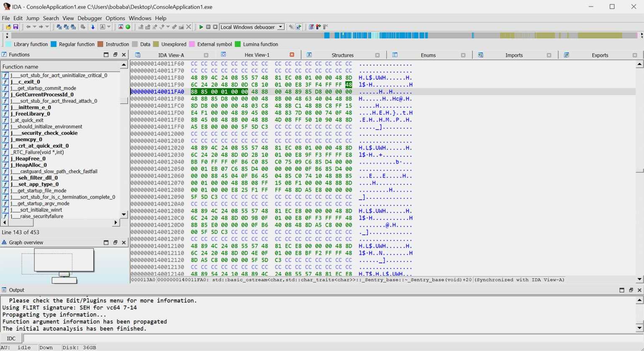644x351 pixels.
Task: Click the back navigation arrow icon
Action: (x=28, y=27)
